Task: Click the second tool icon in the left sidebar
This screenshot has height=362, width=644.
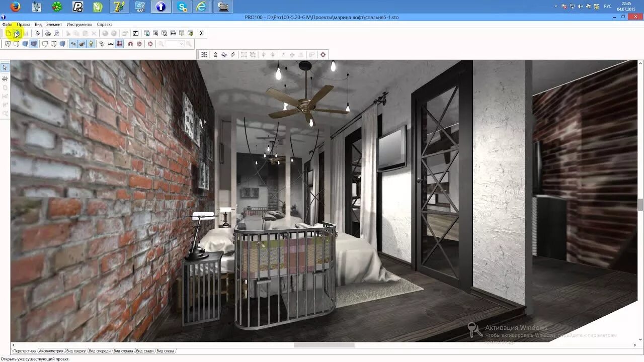Action: tap(5, 79)
